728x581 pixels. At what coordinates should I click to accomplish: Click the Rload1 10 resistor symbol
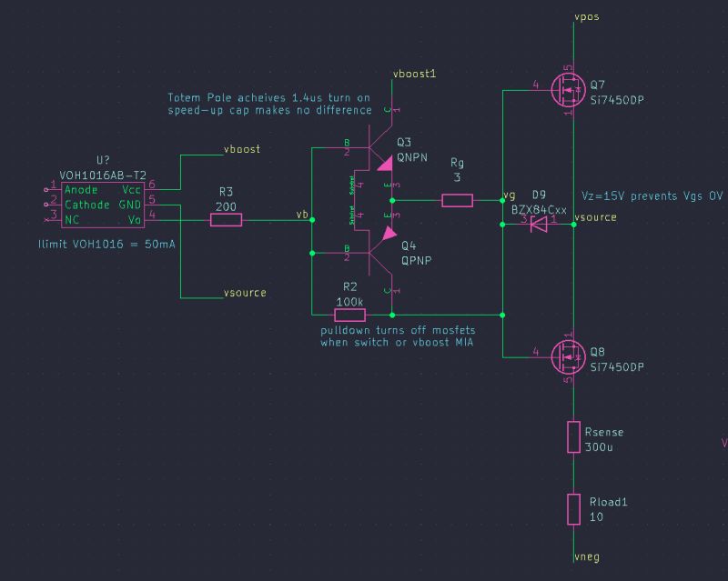tap(575, 508)
